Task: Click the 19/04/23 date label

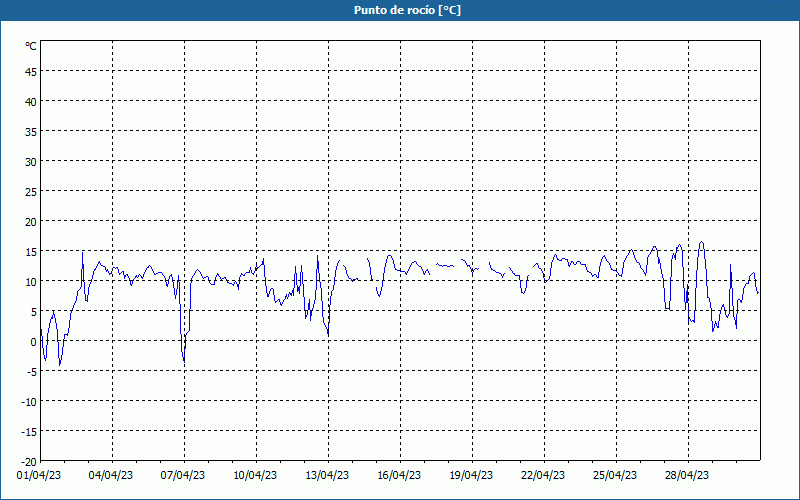Action: 471,476
